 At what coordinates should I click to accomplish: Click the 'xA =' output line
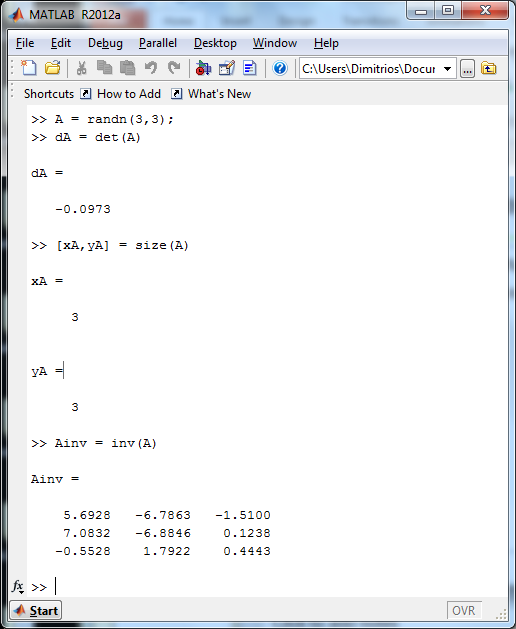tap(47, 281)
